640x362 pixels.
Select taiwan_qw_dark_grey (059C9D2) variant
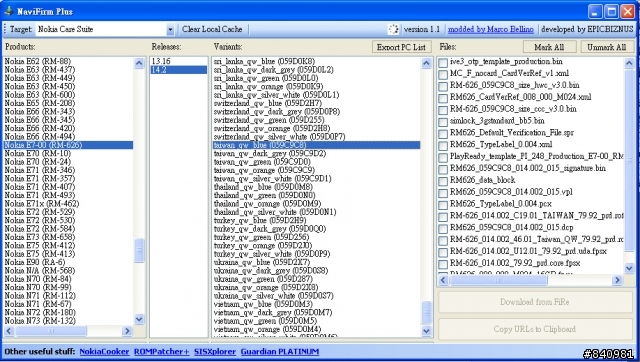point(316,153)
